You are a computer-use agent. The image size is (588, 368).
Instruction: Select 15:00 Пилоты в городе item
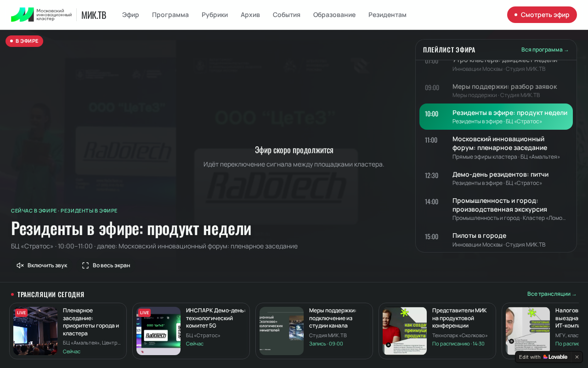point(496,240)
